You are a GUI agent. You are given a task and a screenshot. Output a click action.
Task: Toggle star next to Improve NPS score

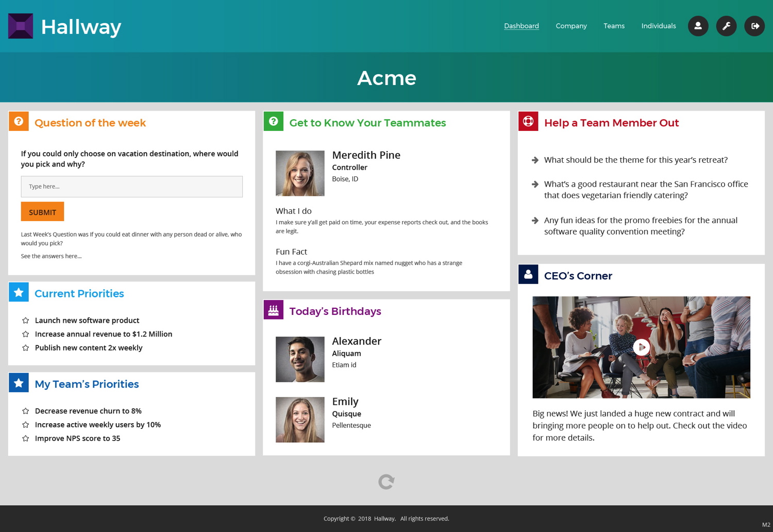(25, 439)
